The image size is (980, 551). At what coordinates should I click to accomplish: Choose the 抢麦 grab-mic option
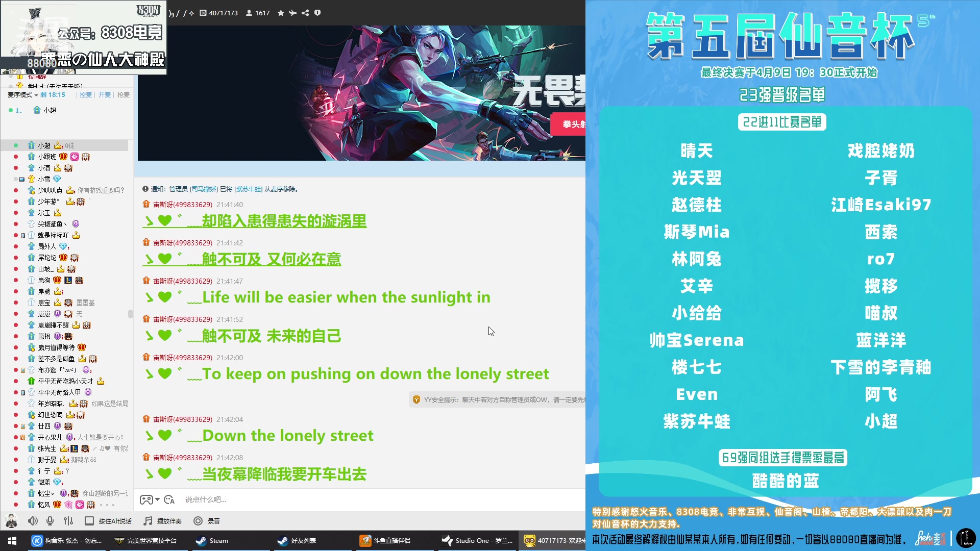coord(122,95)
